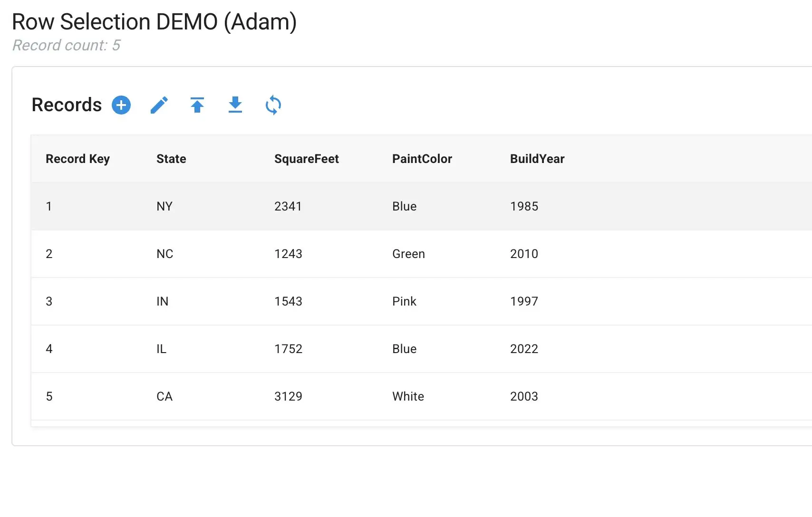The width and height of the screenshot is (812, 517).
Task: Click the Records section heading
Action: (x=67, y=105)
